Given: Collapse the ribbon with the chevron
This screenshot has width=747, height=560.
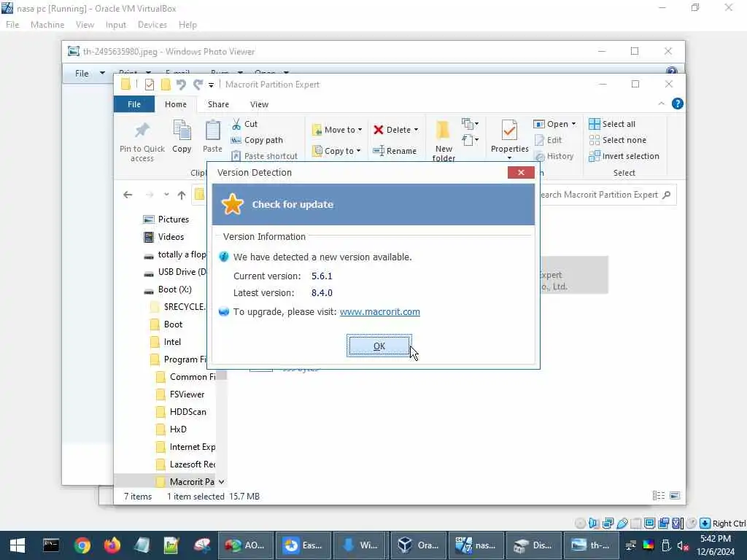Looking at the screenshot, I should tap(661, 104).
